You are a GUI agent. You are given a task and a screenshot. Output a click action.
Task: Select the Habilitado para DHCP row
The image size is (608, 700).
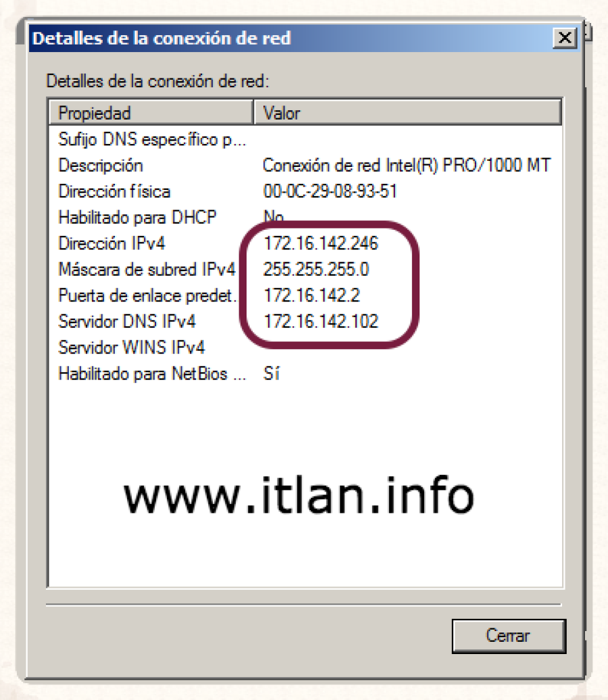tap(305, 217)
